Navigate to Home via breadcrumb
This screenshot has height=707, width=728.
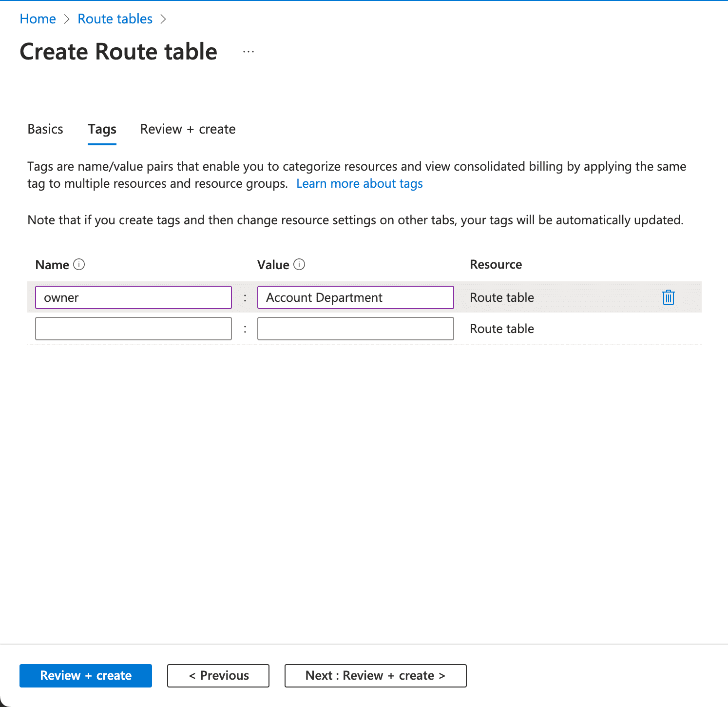pyautogui.click(x=38, y=19)
